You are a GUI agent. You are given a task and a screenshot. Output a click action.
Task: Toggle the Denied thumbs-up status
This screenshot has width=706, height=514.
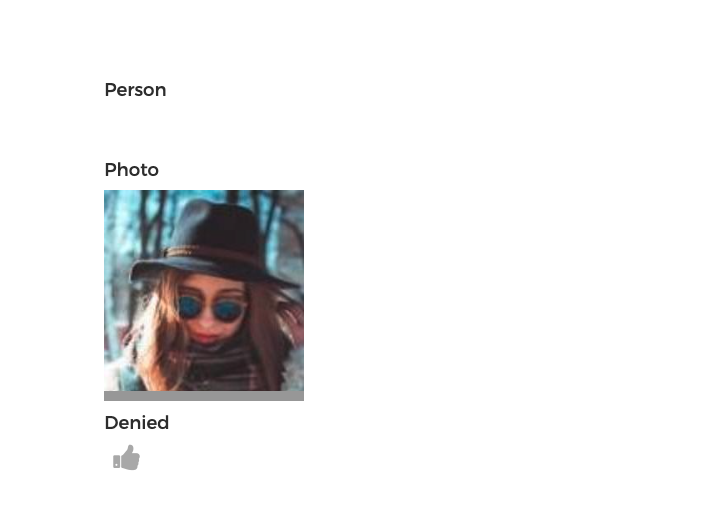point(127,458)
